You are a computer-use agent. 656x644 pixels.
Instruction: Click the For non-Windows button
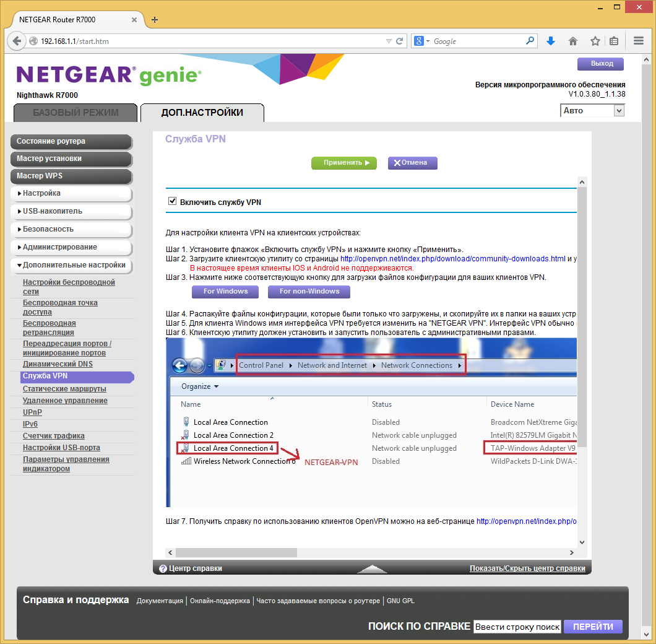309,292
